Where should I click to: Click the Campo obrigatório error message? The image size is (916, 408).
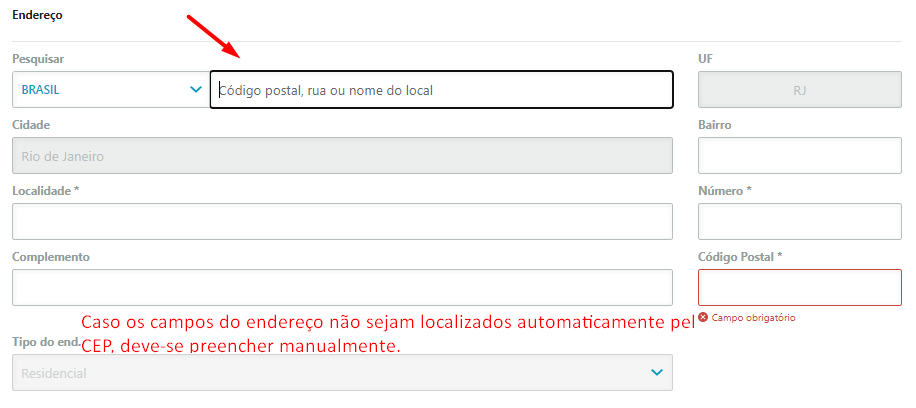tap(754, 318)
